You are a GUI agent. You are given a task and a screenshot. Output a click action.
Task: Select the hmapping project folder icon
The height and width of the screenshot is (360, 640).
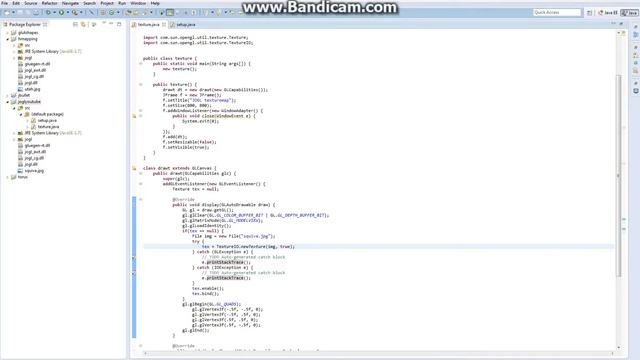coord(13,39)
